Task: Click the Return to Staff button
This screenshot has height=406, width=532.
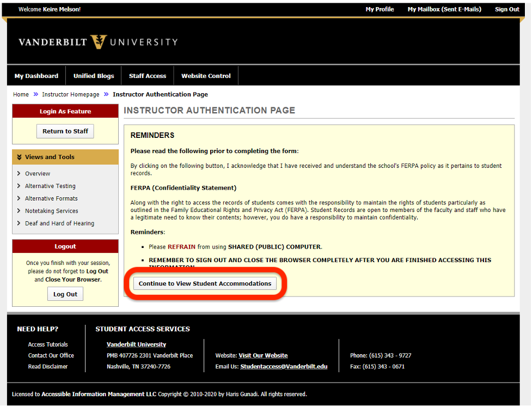Action: pyautogui.click(x=65, y=131)
